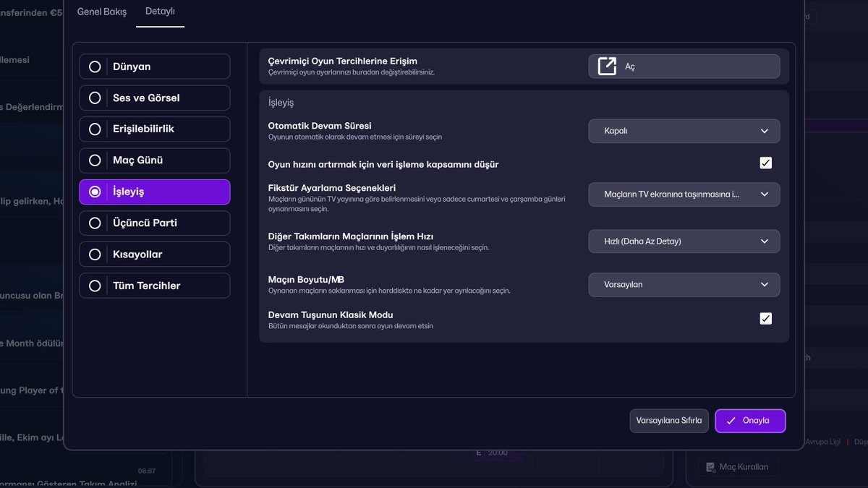Select the Kısayollar radio option
This screenshot has height=488, width=868.
(x=155, y=254)
